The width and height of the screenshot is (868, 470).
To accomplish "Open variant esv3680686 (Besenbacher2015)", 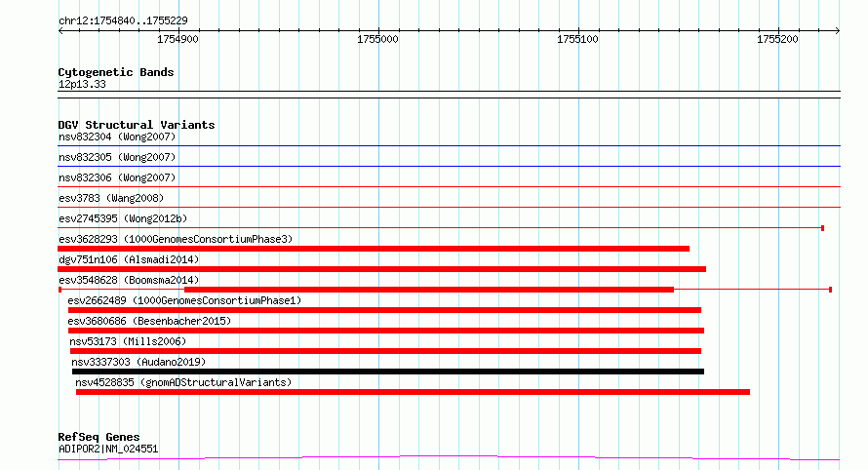I will click(149, 321).
